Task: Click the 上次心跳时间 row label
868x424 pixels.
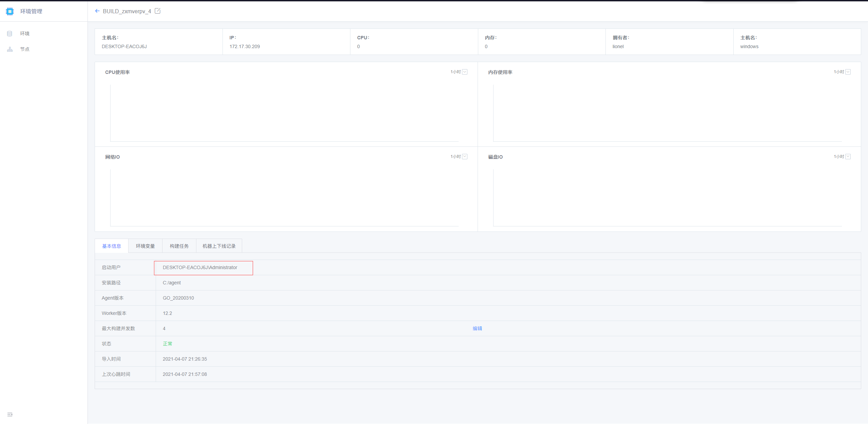Action: (116, 374)
